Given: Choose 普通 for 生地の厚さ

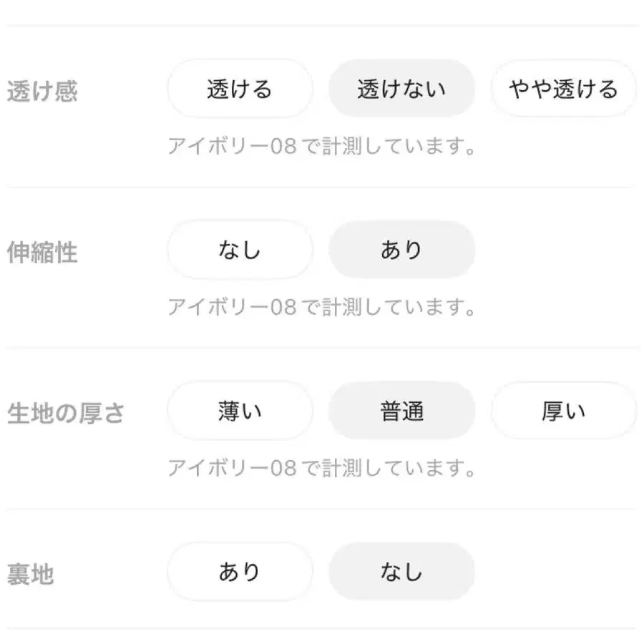Looking at the screenshot, I should tap(401, 411).
